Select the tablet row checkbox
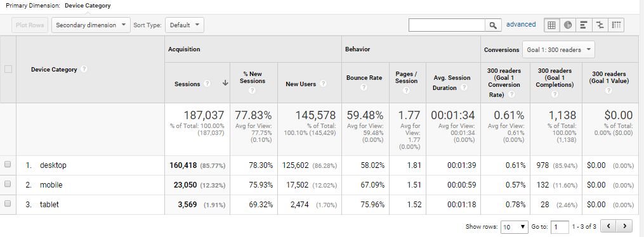 [x=8, y=203]
